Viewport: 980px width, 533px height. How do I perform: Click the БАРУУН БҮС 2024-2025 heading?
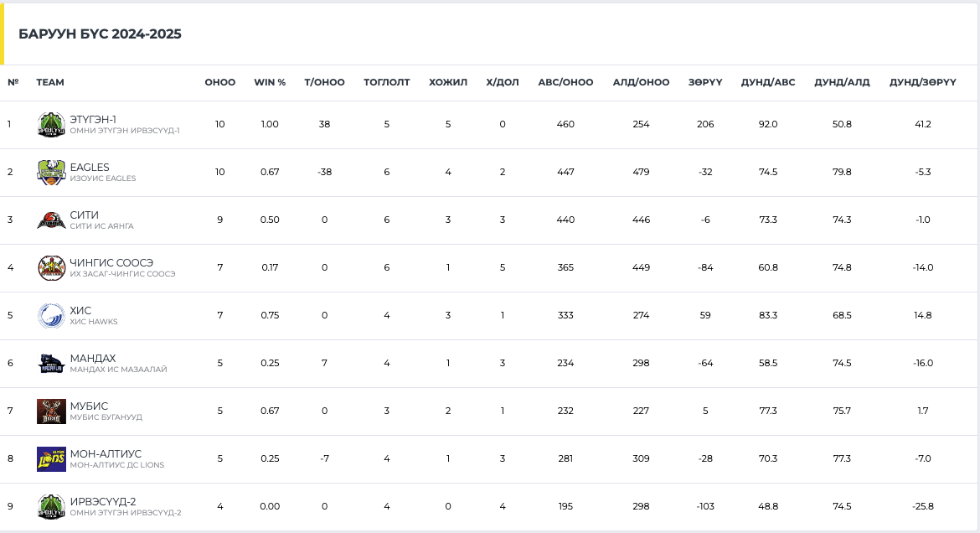click(100, 34)
